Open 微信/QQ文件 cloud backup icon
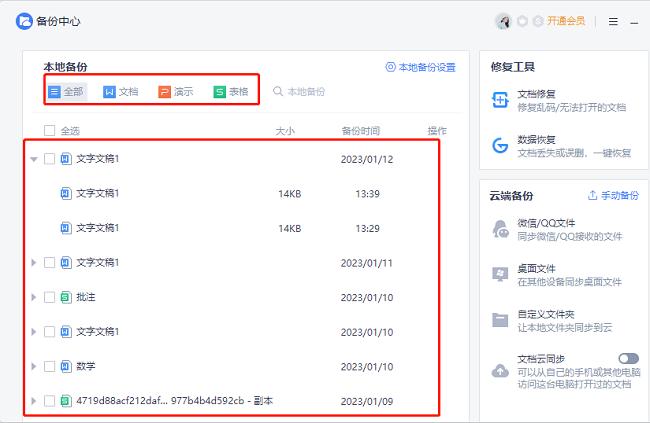 pyautogui.click(x=500, y=229)
